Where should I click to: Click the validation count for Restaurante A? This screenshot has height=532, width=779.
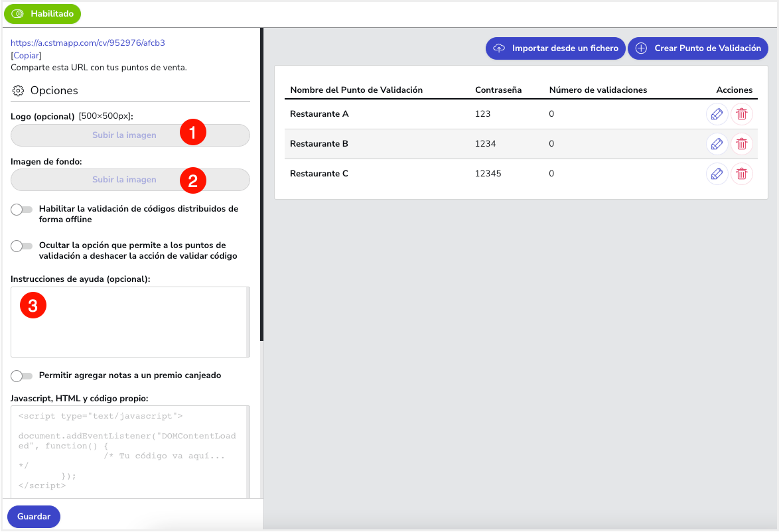click(x=551, y=113)
